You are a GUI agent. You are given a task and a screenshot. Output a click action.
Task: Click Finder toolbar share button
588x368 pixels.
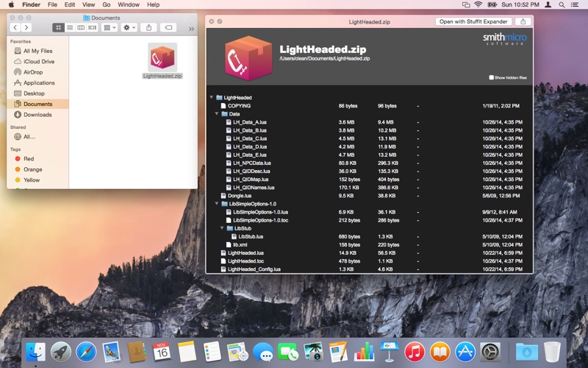click(x=149, y=27)
